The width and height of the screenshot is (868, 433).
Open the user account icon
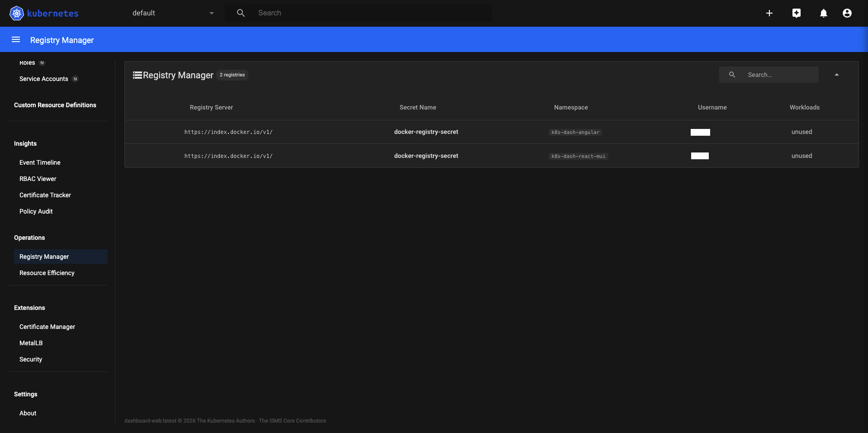pos(847,13)
